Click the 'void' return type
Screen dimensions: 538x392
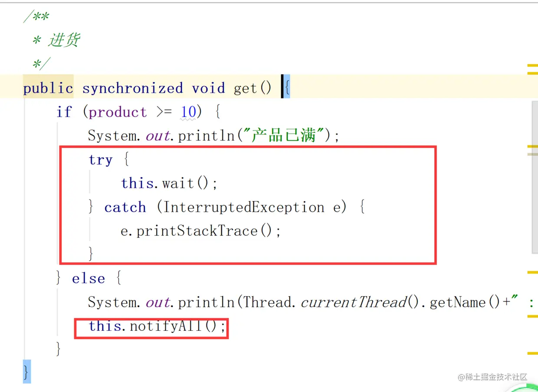pos(208,88)
